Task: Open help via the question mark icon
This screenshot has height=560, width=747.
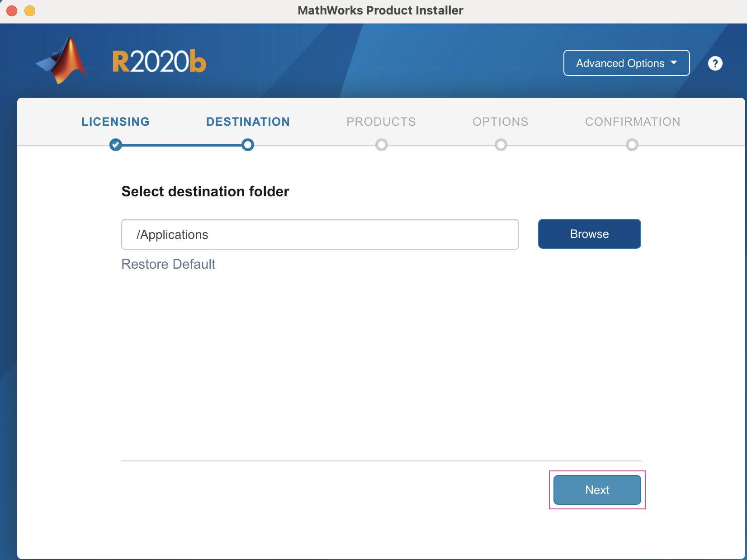Action: (x=715, y=63)
